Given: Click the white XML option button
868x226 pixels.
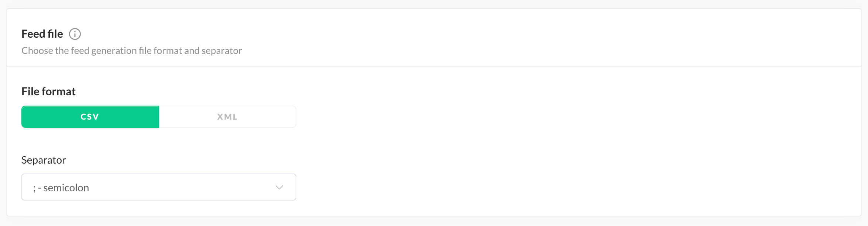Looking at the screenshot, I should click(x=227, y=117).
